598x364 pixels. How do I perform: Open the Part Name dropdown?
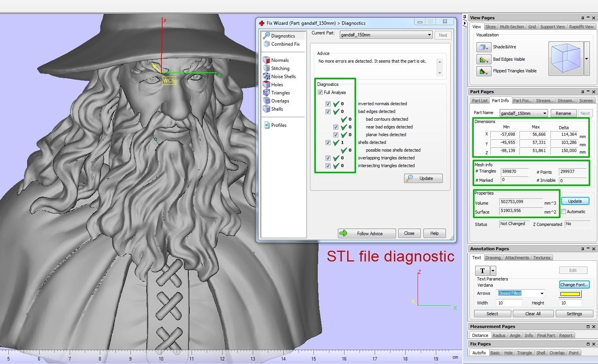545,113
